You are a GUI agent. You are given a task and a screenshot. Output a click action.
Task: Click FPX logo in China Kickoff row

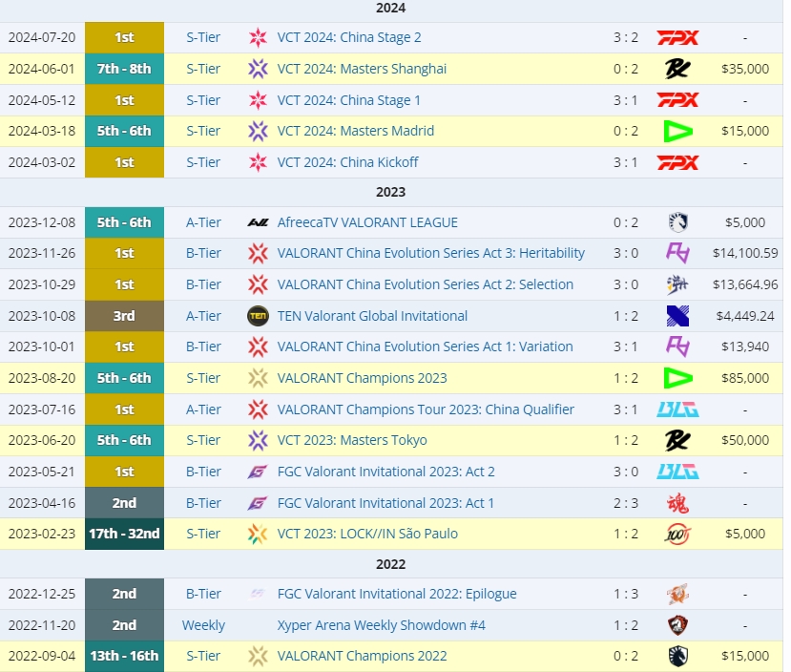(677, 162)
